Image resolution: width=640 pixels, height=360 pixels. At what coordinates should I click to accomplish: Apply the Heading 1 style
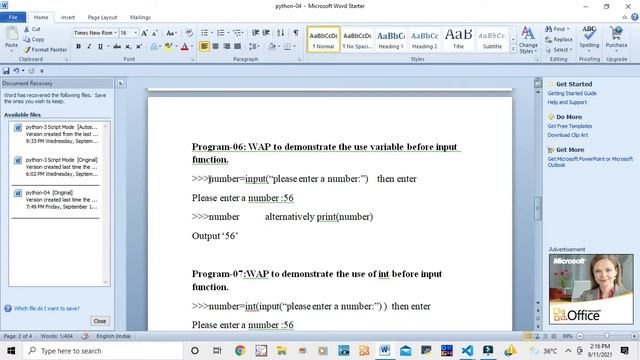391,40
